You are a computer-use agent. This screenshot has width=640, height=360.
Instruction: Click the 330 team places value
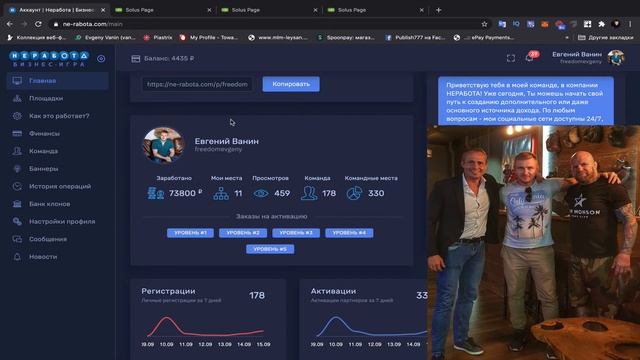(376, 193)
